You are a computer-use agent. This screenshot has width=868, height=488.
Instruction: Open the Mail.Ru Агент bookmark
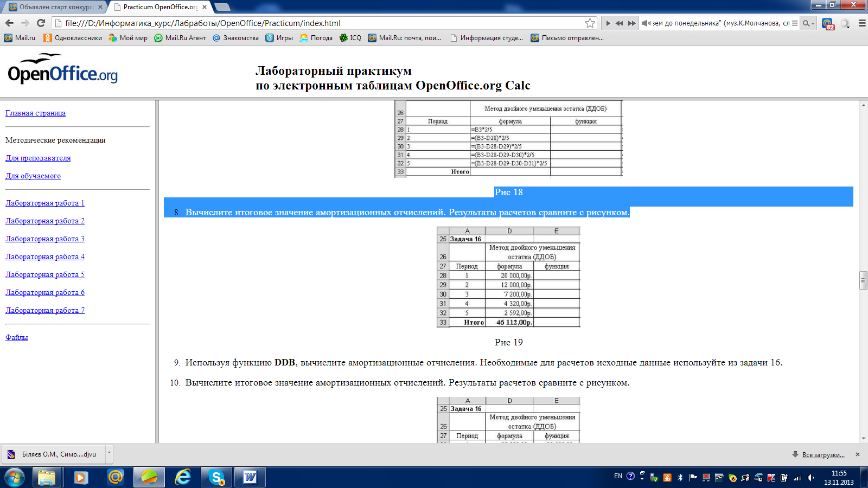[180, 38]
